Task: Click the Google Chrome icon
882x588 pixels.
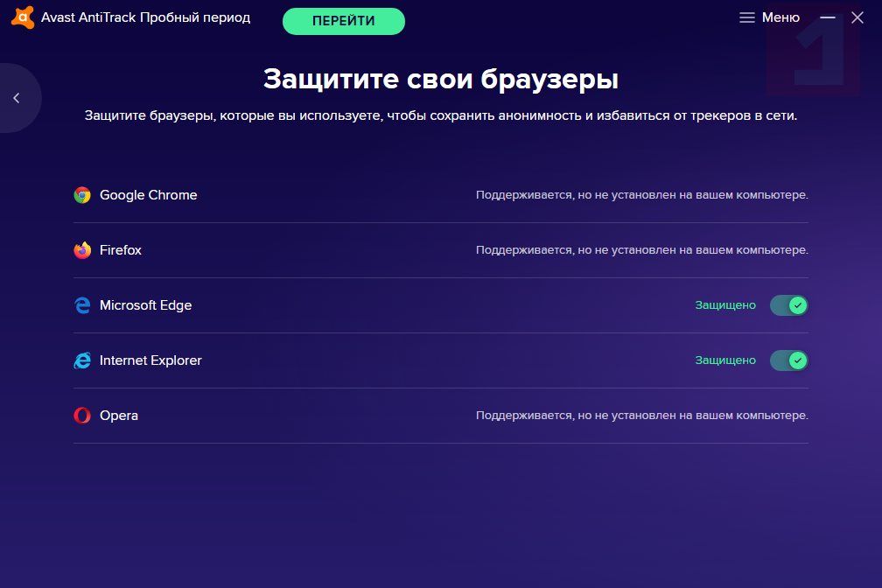Action: pyautogui.click(x=82, y=194)
